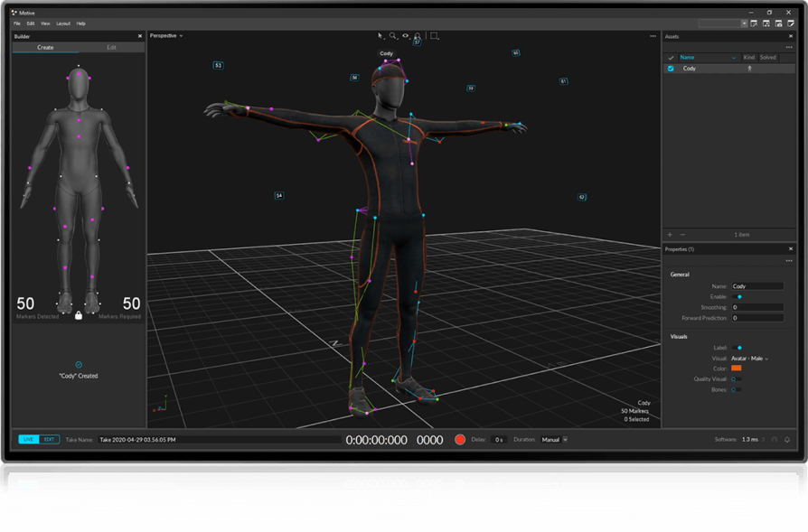The width and height of the screenshot is (808, 532).
Task: Switch to the Edit tab in Builder
Action: (x=110, y=47)
